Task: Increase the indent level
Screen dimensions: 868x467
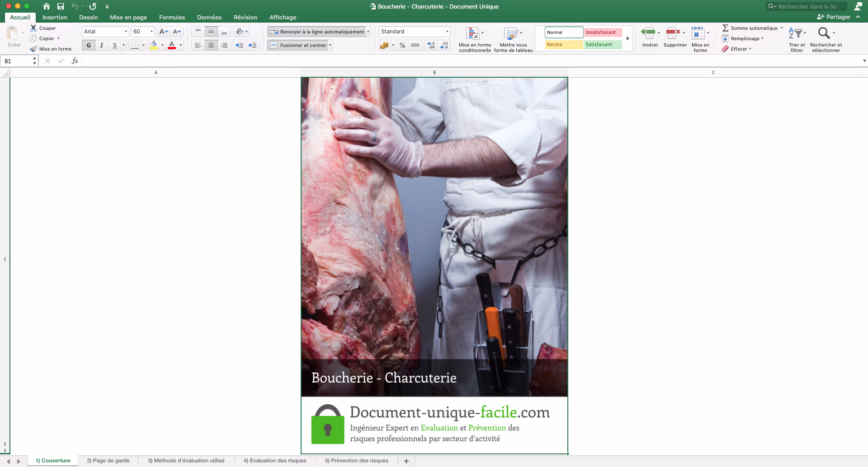Action: tap(253, 45)
